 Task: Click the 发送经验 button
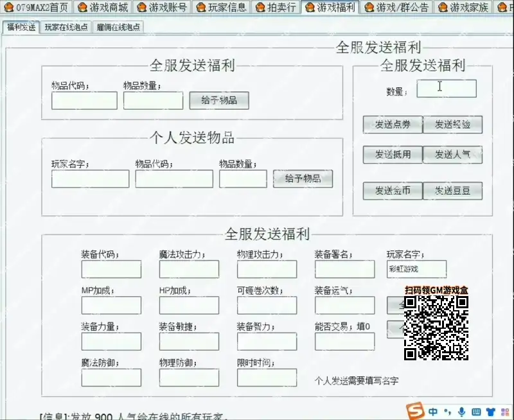(x=453, y=125)
